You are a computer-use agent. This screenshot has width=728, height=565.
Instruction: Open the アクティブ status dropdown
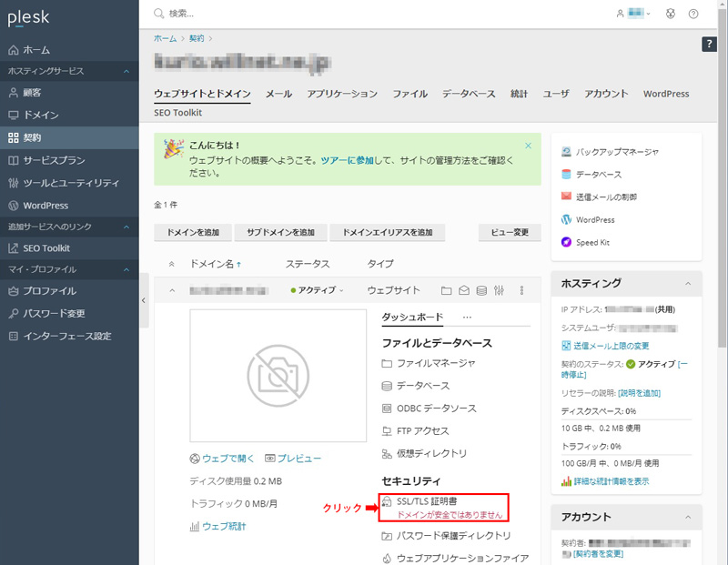pyautogui.click(x=318, y=290)
